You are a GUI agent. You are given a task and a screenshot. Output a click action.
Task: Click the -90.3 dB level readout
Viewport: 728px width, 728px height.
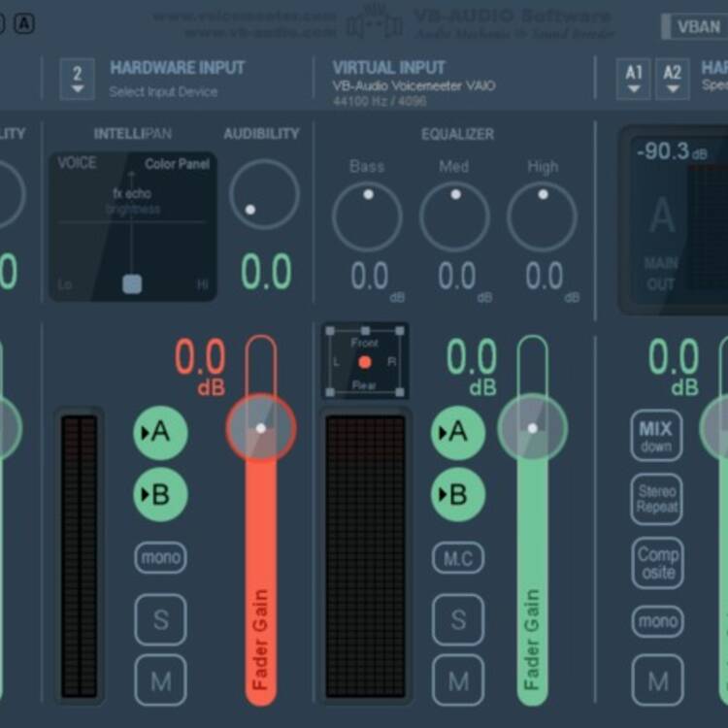pyautogui.click(x=672, y=151)
